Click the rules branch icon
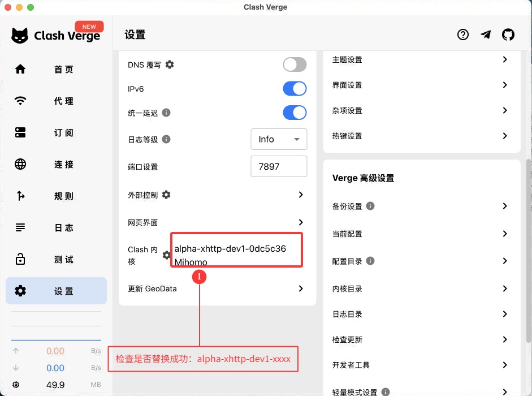Screen dimensions: 532x396 [20, 196]
